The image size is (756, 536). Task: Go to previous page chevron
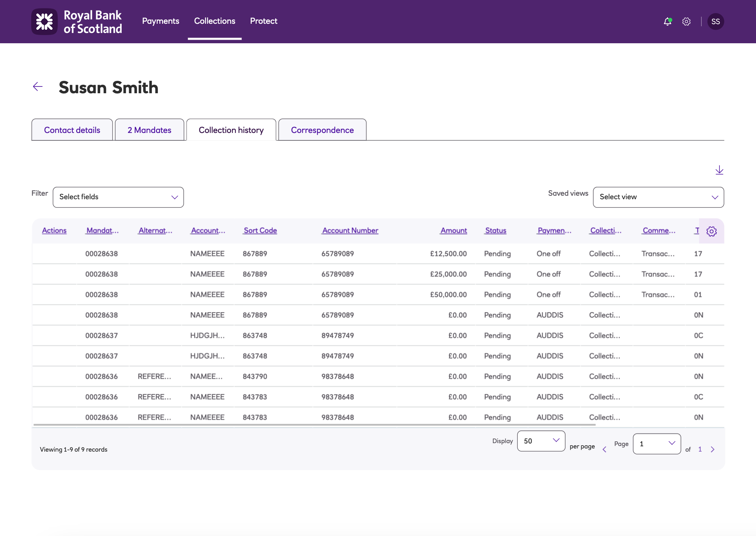point(605,450)
